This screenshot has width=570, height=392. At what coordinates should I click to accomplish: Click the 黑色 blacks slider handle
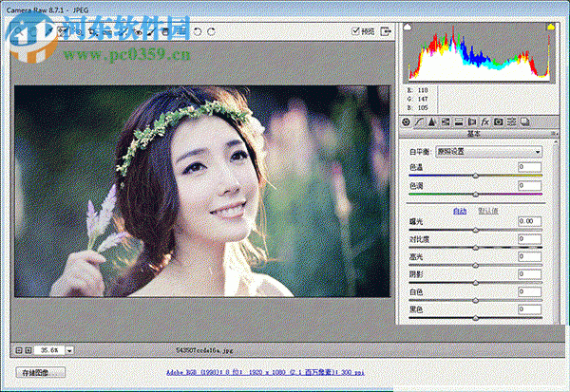click(x=476, y=318)
